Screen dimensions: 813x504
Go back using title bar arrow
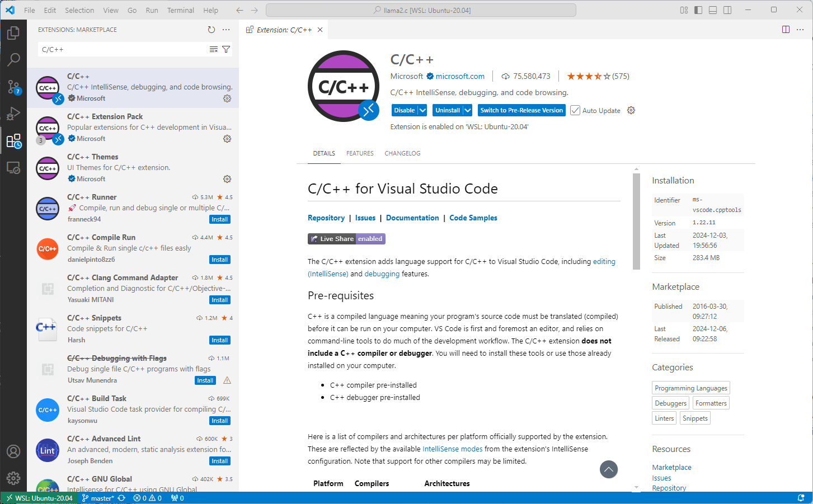pyautogui.click(x=239, y=10)
